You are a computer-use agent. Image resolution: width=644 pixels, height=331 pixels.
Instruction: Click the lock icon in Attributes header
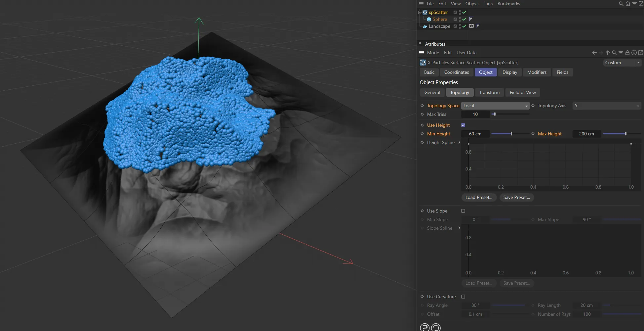pyautogui.click(x=627, y=53)
